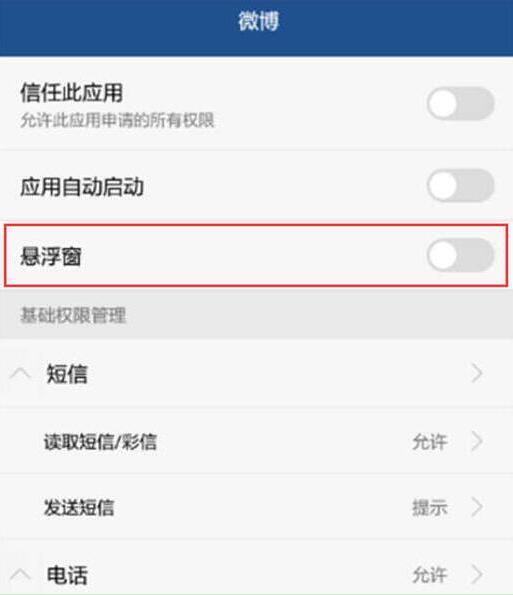The image size is (513, 595).
Task: Toggle the 信任此应用 switch
Action: (460, 104)
